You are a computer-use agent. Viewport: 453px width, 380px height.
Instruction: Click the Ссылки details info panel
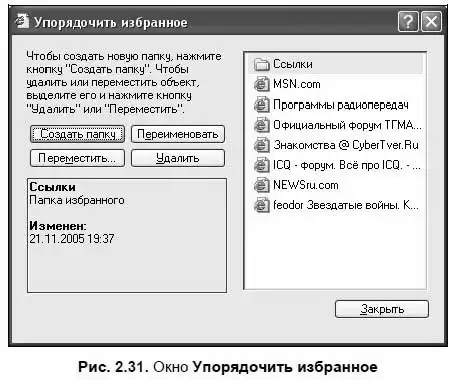coord(127,235)
